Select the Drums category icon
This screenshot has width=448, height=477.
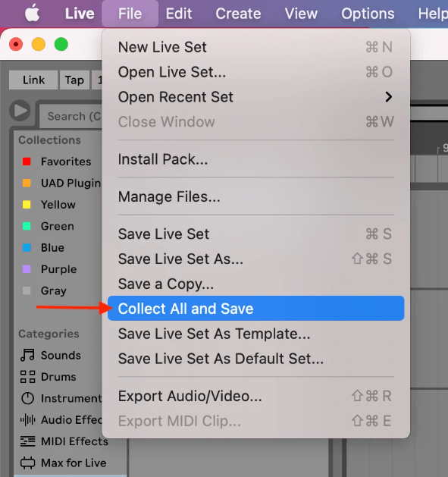[28, 377]
